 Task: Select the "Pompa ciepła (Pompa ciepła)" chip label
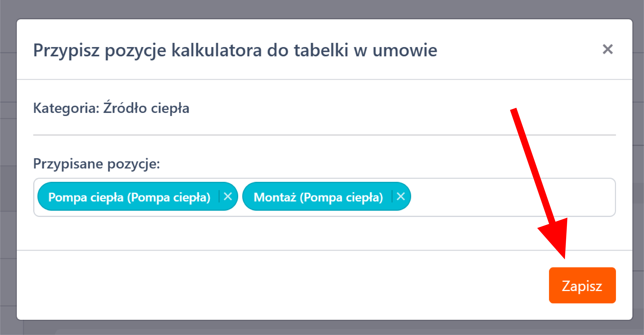[x=129, y=197]
